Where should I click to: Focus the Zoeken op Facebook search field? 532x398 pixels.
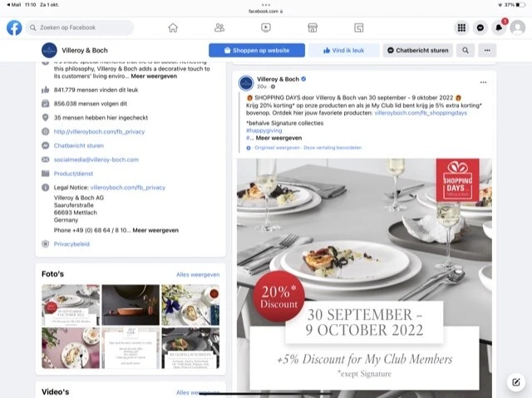tap(80, 27)
